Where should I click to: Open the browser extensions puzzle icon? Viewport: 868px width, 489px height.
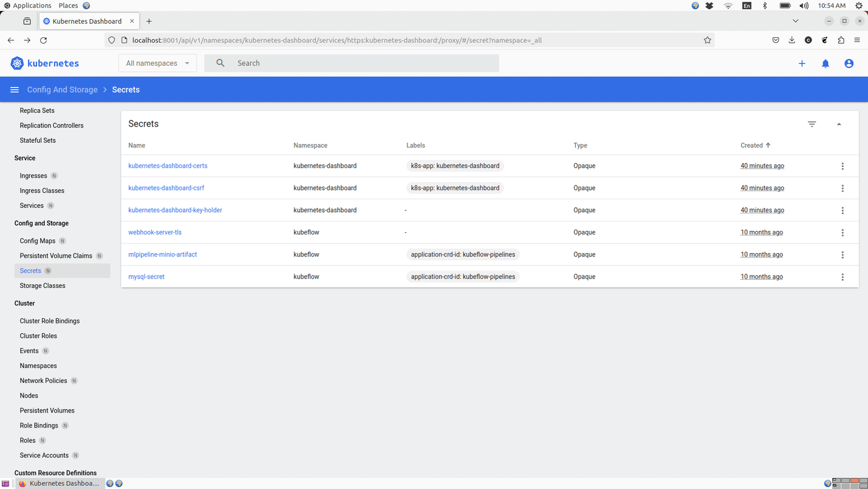(841, 40)
